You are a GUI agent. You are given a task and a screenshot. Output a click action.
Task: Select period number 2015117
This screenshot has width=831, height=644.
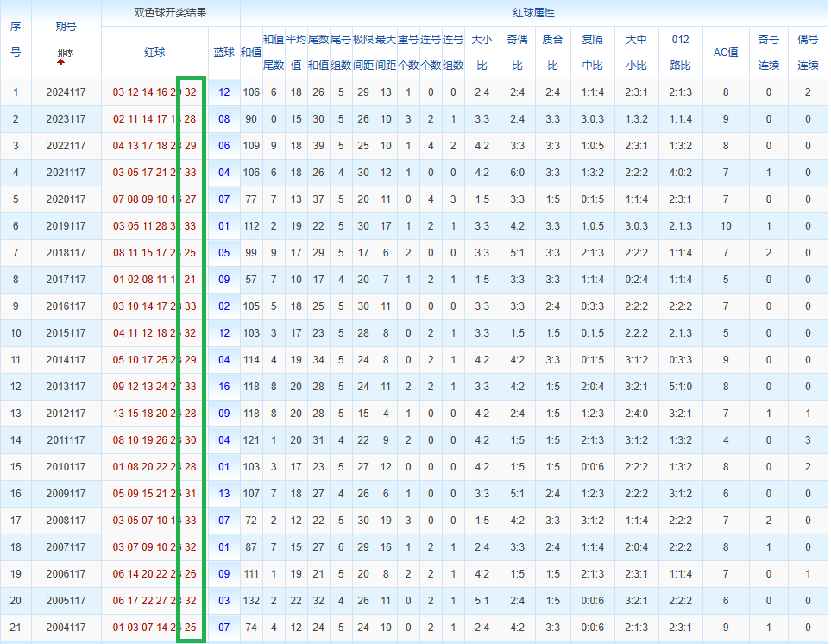(66, 333)
